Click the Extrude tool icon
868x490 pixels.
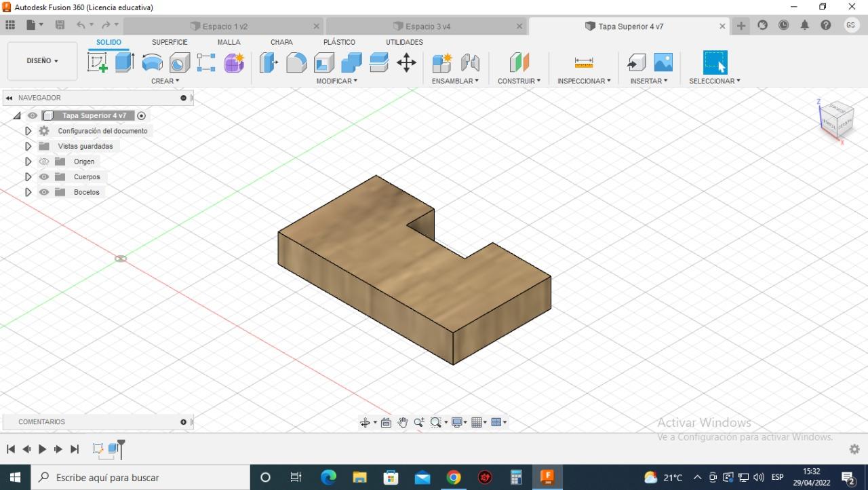(124, 62)
